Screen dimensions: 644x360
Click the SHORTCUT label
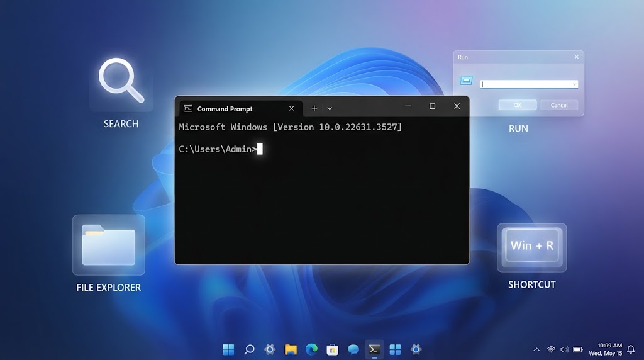click(x=532, y=285)
